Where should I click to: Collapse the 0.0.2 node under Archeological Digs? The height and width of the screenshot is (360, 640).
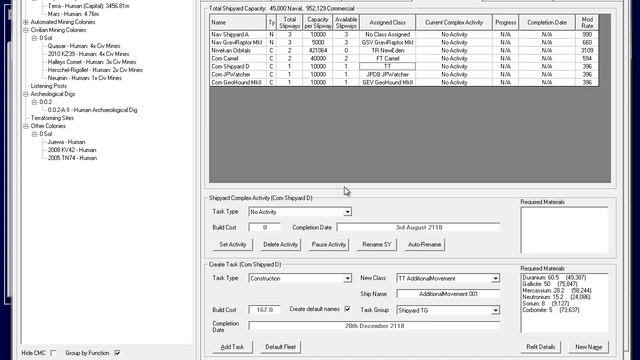pos(34,102)
